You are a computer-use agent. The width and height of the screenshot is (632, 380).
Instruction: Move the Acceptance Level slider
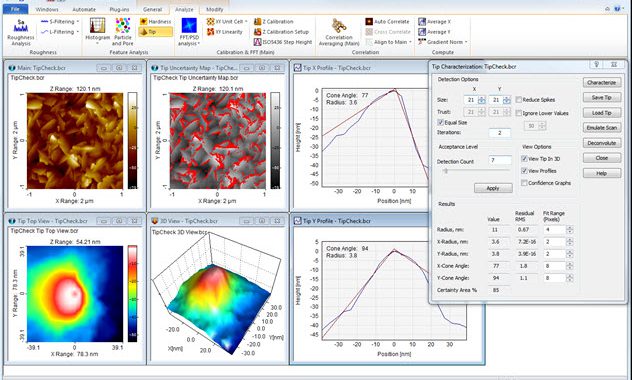coord(446,171)
